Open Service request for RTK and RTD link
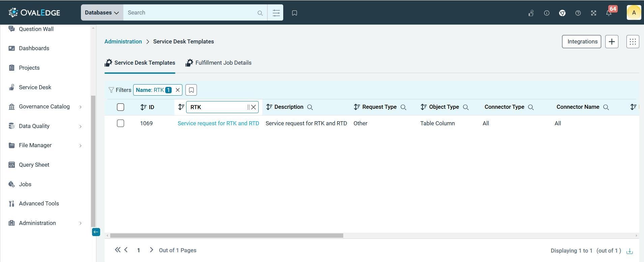Screen dimensions: 644x262 click(218, 123)
